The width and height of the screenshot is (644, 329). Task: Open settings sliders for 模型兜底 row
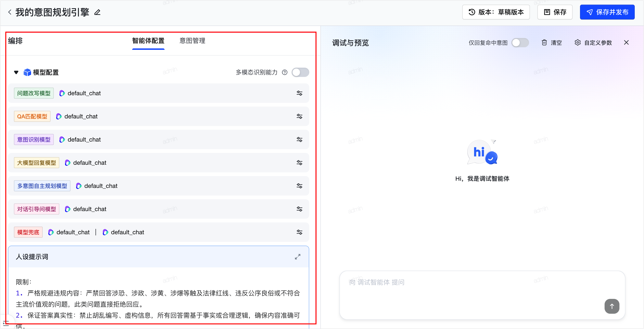(x=299, y=232)
